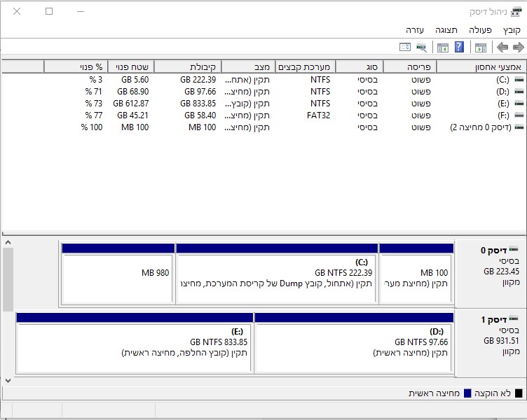Open the עזרה menu

click(416, 30)
